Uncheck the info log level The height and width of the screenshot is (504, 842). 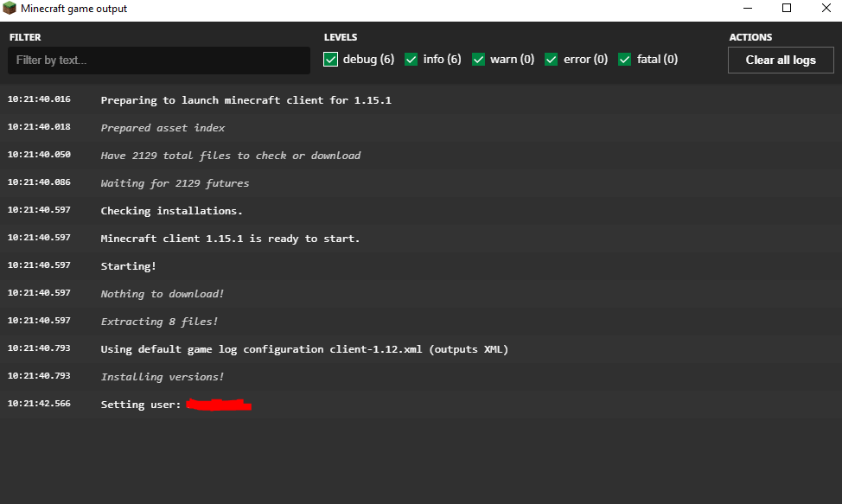tap(411, 60)
